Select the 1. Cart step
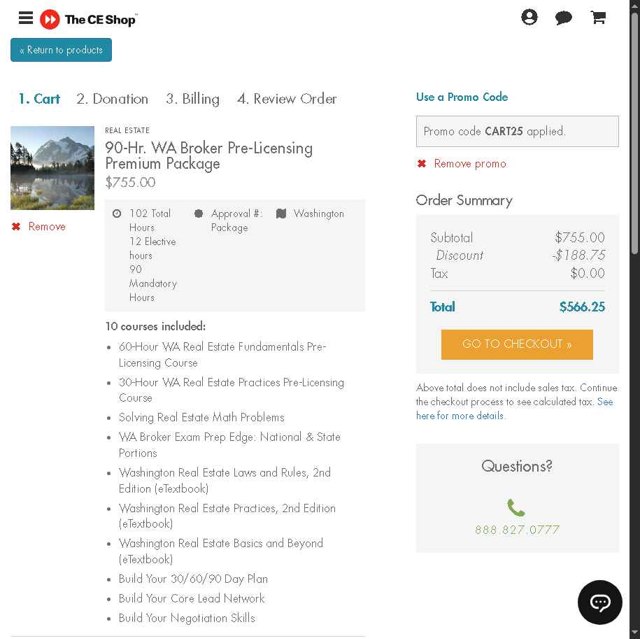This screenshot has width=640, height=639. (x=39, y=99)
